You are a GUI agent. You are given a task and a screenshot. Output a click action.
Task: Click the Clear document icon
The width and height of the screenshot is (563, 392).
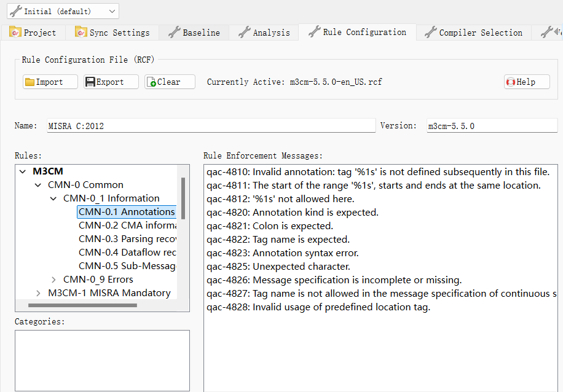coord(151,82)
